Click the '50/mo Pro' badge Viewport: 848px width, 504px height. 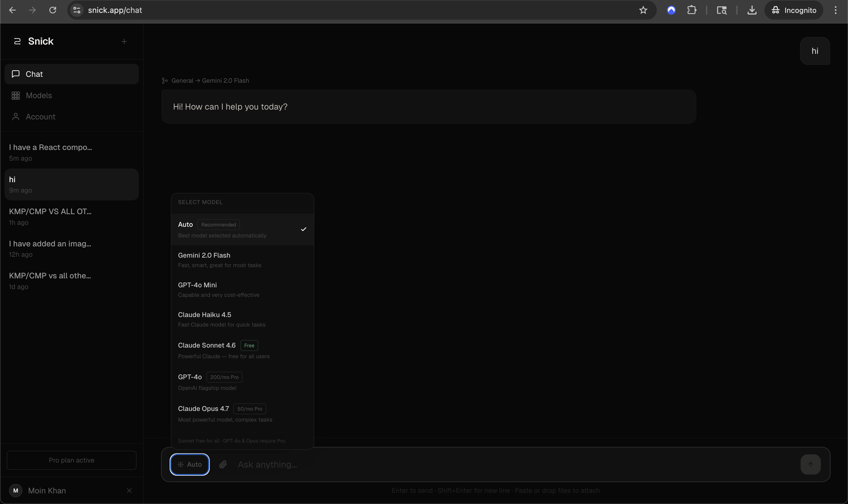pos(249,409)
